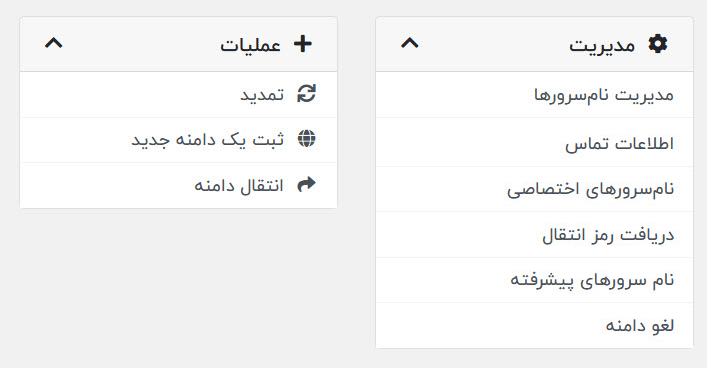The width and height of the screenshot is (707, 368).
Task: Click the globe icon for new domain registration
Action: coord(307,139)
